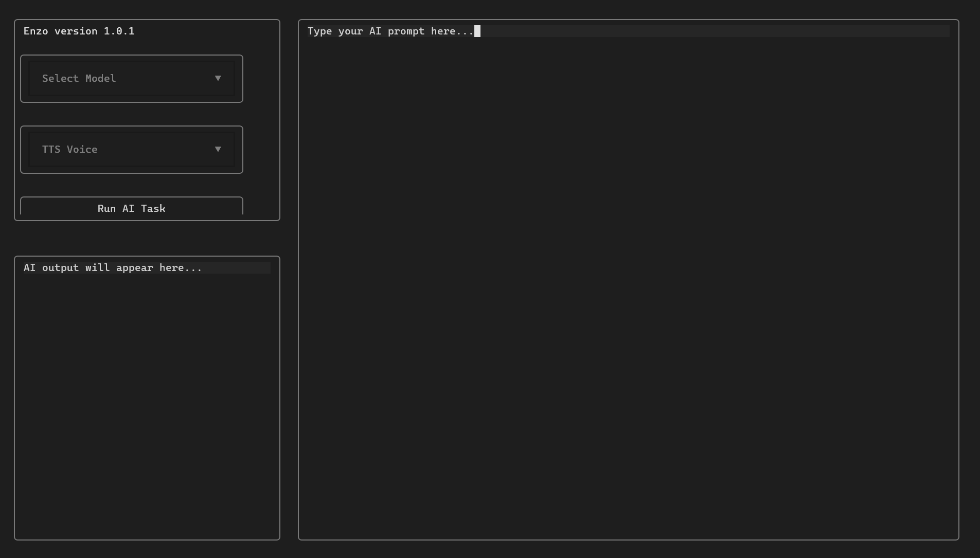Open the TTS Voice dropdown

pos(132,150)
